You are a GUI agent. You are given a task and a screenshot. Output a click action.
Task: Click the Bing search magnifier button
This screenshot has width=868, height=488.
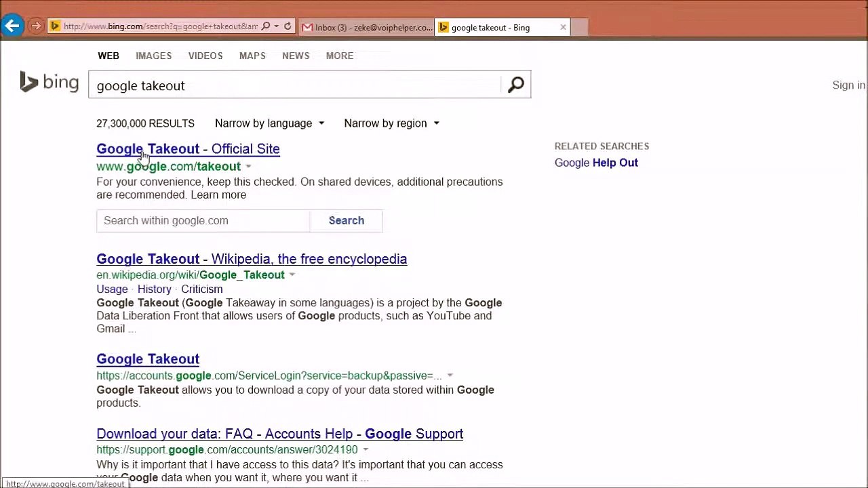click(x=515, y=85)
